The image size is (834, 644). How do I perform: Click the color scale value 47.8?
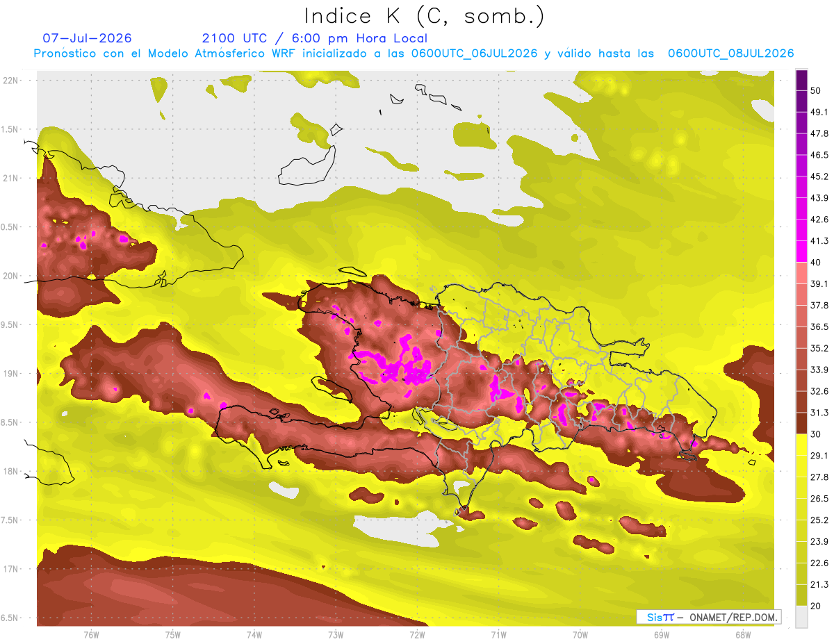point(819,133)
